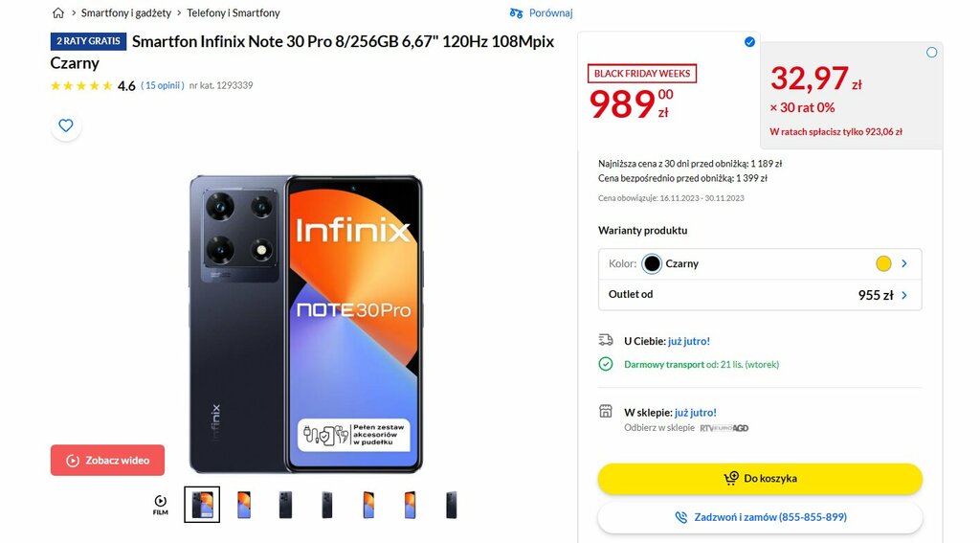Select the 30 rat 0% installment option
This screenshot has width=980, height=543.
[931, 53]
